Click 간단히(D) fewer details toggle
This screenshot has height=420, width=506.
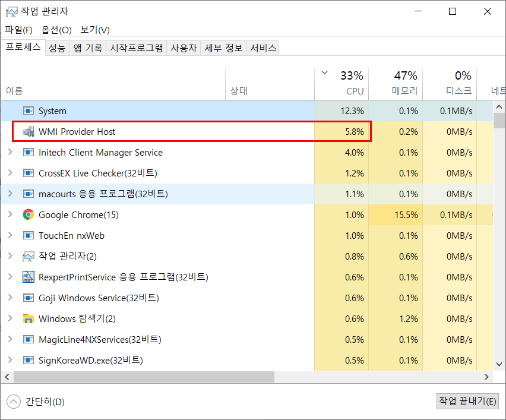[x=36, y=402]
